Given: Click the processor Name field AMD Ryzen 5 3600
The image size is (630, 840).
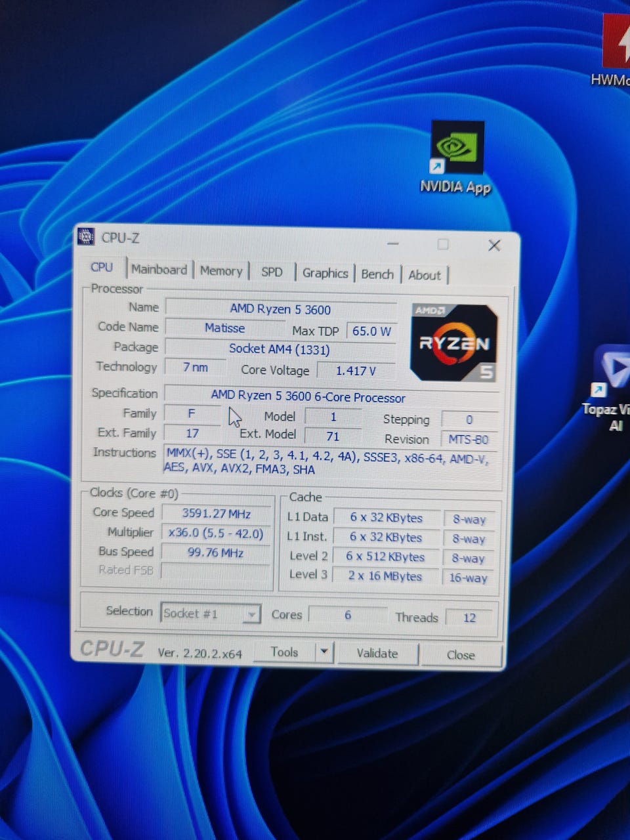Looking at the screenshot, I should (281, 309).
